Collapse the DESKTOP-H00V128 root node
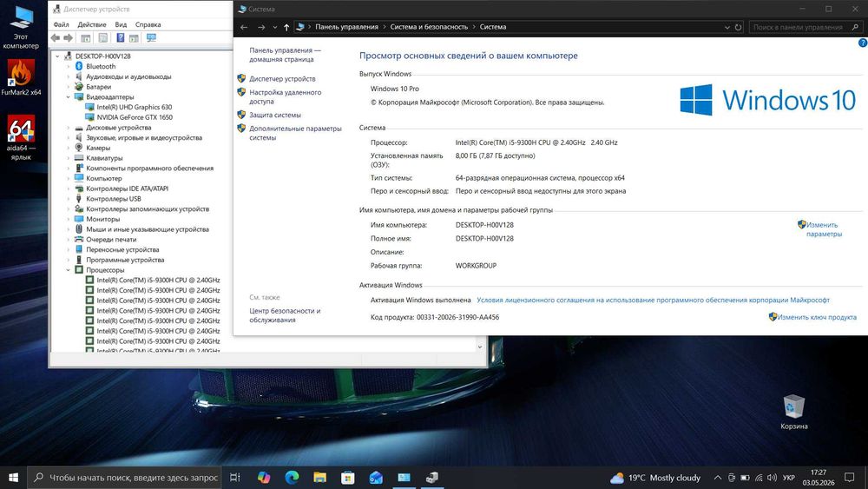This screenshot has height=489, width=868. click(57, 56)
